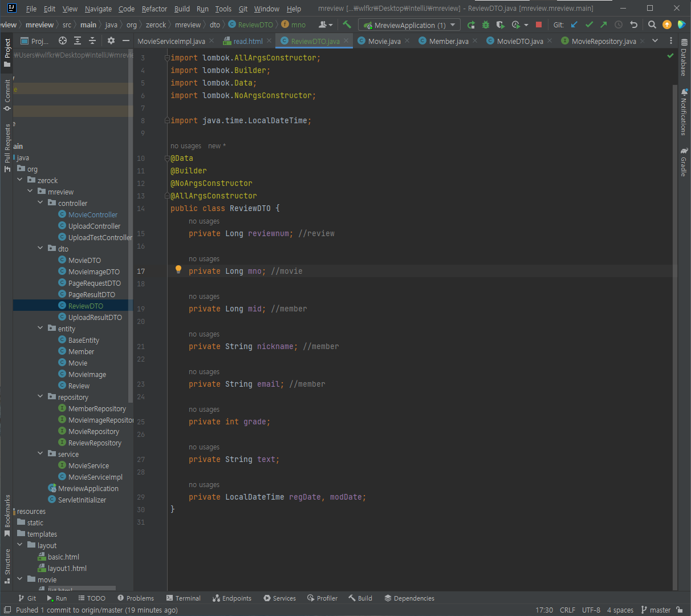The image size is (691, 616).
Task: Toggle tool window bars icon in status bar
Action: 7,610
